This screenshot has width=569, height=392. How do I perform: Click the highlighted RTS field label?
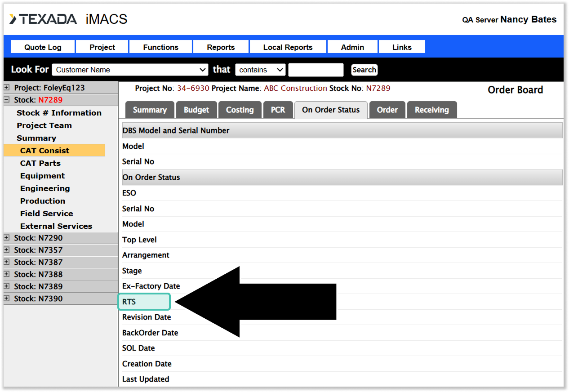point(144,302)
